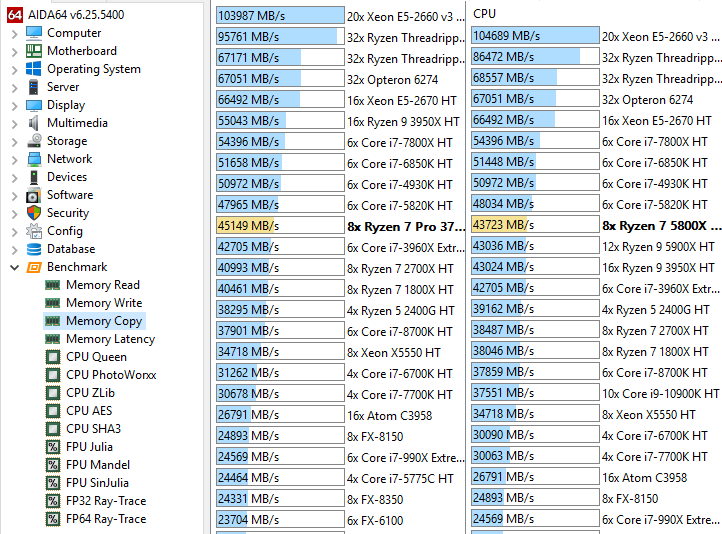Click the 104689 MB/s result value

pos(506,35)
